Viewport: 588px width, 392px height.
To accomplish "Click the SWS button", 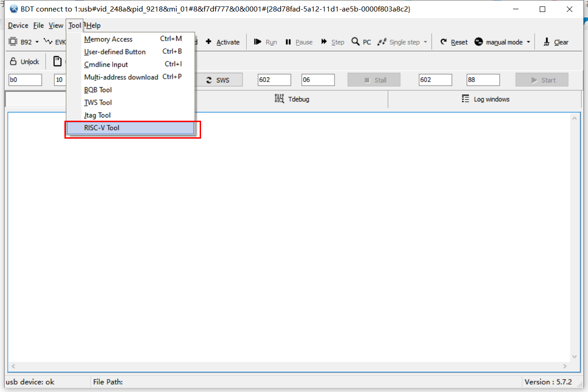I will [218, 80].
